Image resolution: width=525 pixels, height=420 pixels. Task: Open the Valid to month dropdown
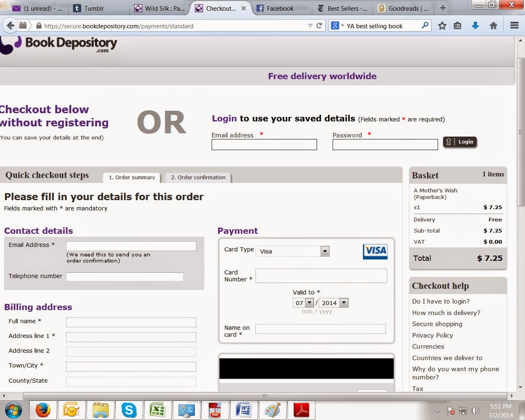point(304,303)
